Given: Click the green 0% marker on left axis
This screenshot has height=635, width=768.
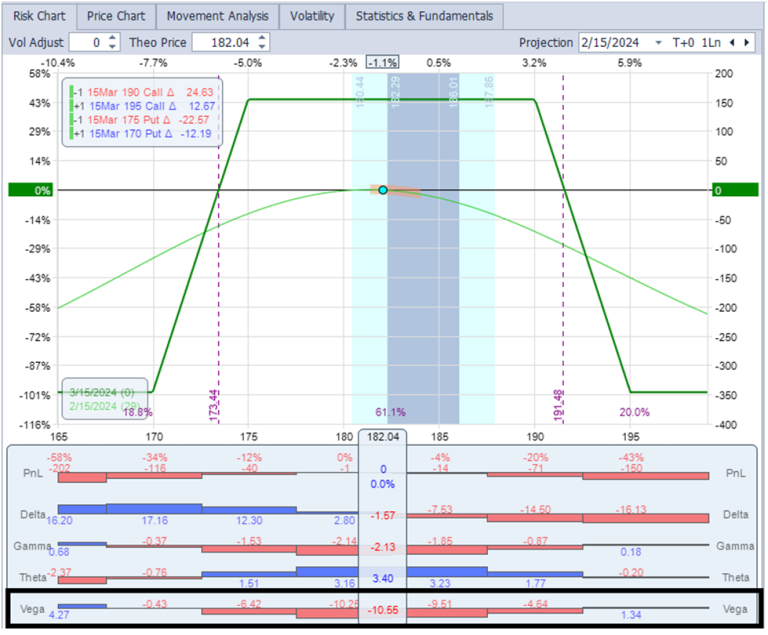Looking at the screenshot, I should (29, 190).
